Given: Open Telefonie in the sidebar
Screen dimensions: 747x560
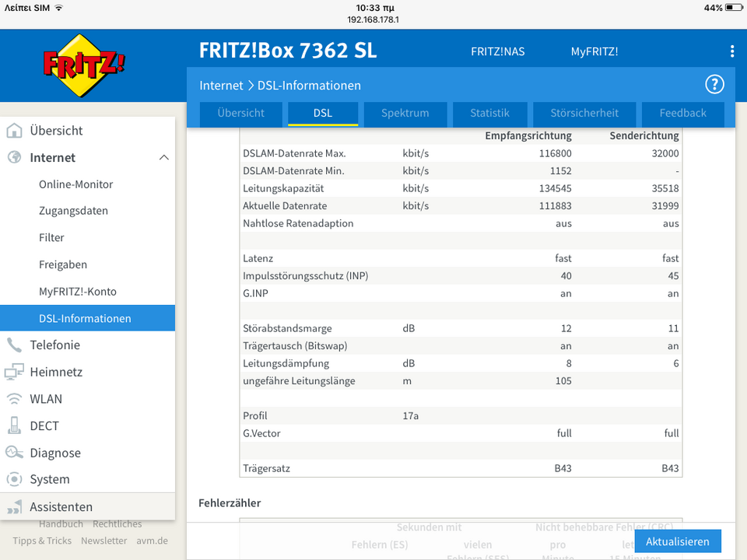Looking at the screenshot, I should (88, 345).
